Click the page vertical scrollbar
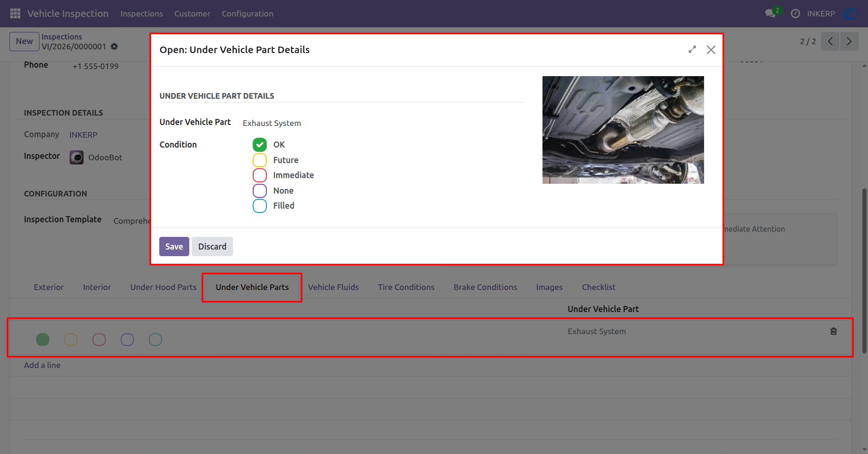The image size is (868, 454). point(864,271)
